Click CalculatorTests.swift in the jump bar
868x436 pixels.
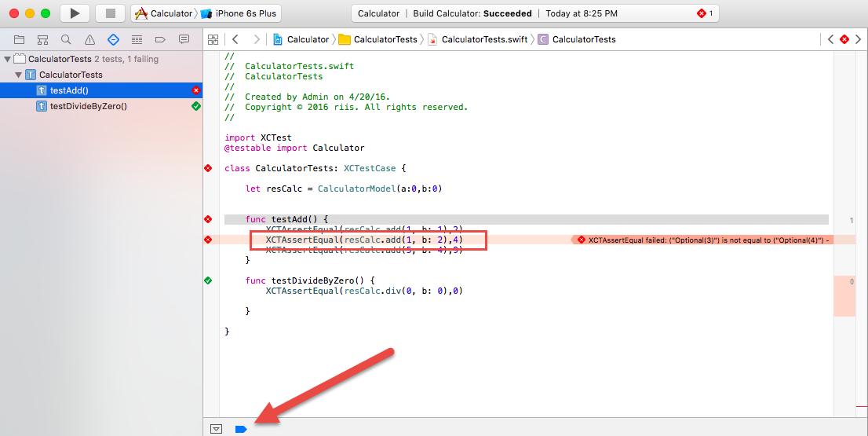(x=478, y=39)
